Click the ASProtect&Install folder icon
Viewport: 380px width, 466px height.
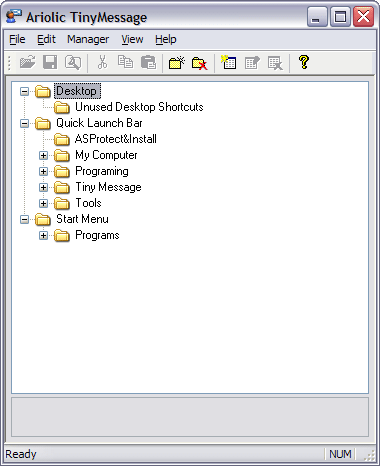click(62, 139)
